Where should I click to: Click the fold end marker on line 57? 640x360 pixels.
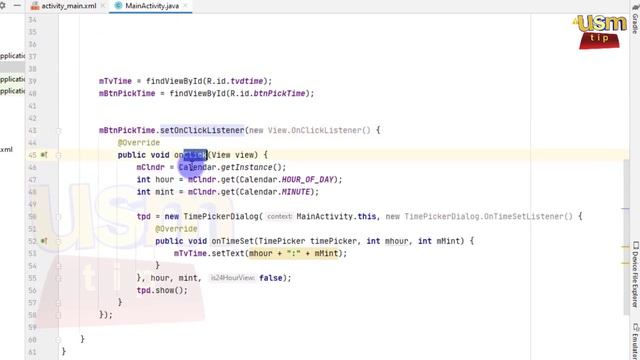(58, 303)
